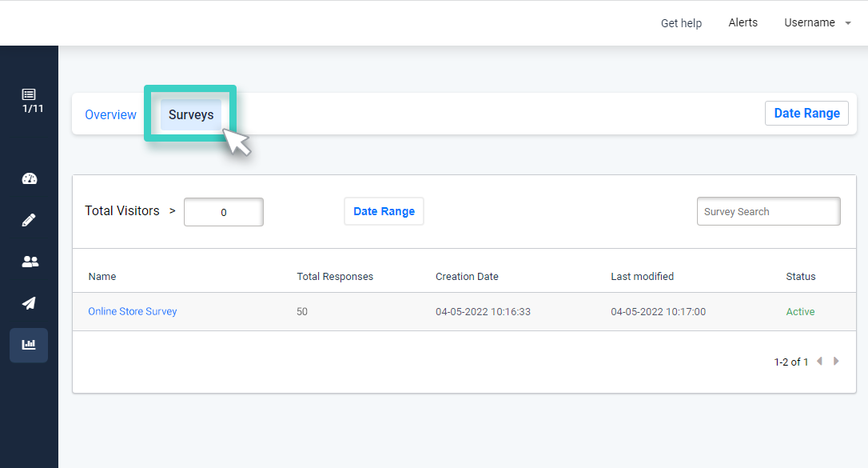Click creation date 04-05-2022 10:16:33

pos(483,312)
